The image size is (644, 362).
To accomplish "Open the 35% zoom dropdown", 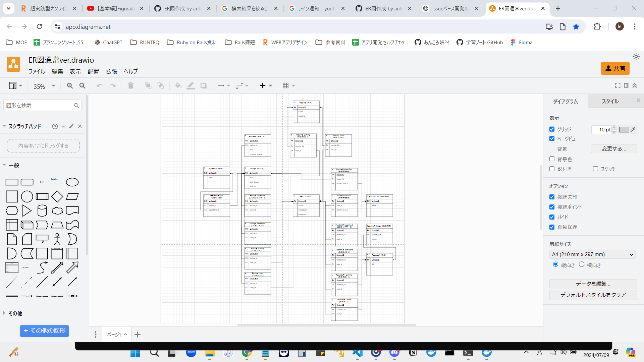I will click(44, 86).
